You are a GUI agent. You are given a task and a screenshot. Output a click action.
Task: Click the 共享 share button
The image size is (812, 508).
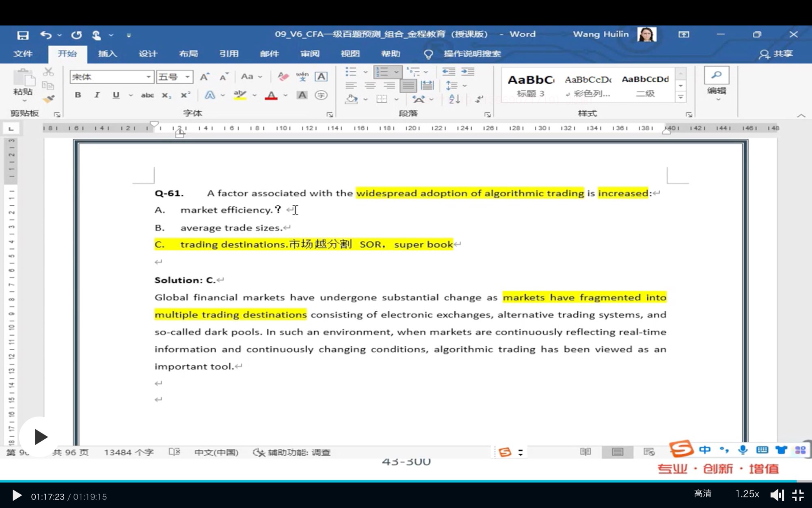[776, 54]
